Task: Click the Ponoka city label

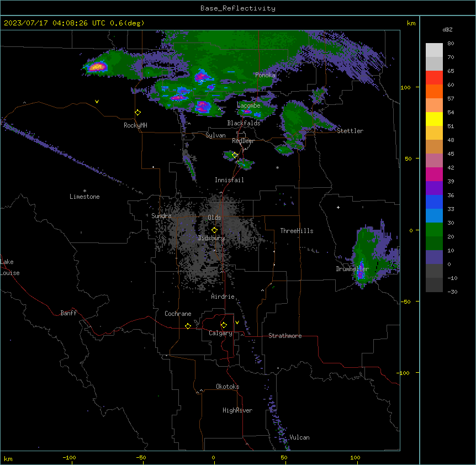Action: point(265,75)
